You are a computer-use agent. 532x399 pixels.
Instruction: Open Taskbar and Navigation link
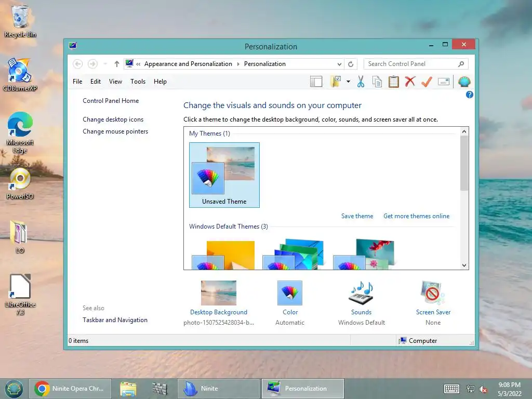pyautogui.click(x=115, y=320)
